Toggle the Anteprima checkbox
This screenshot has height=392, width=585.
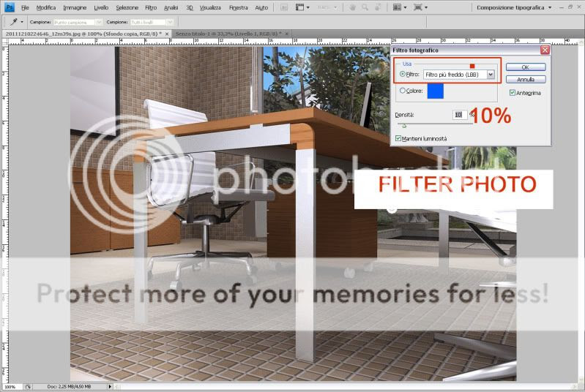[513, 93]
